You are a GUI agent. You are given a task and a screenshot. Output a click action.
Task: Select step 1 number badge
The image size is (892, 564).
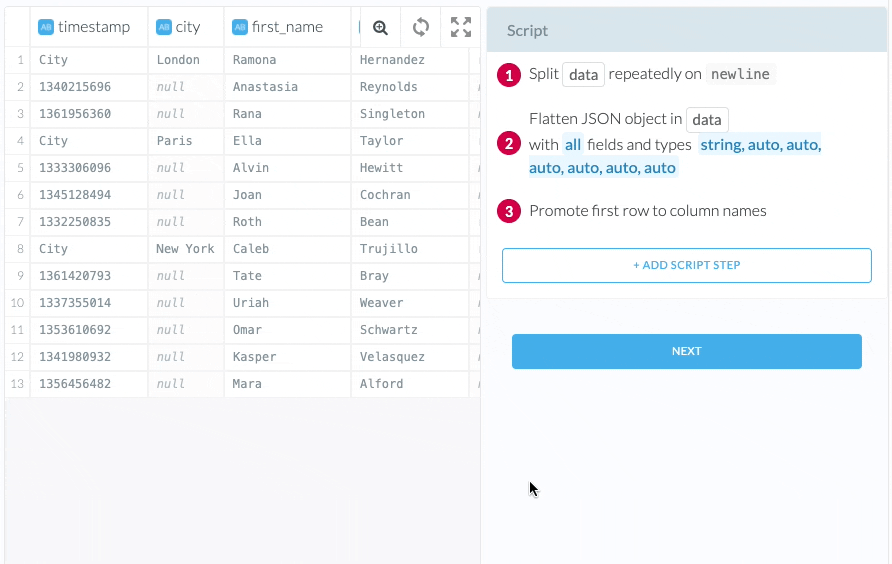coord(510,75)
